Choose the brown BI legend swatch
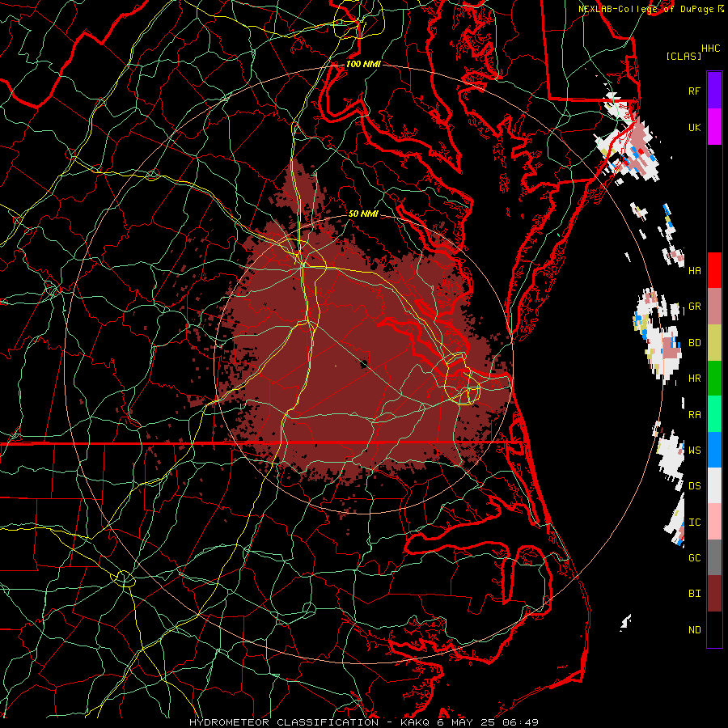Viewport: 728px width, 728px height. click(714, 594)
